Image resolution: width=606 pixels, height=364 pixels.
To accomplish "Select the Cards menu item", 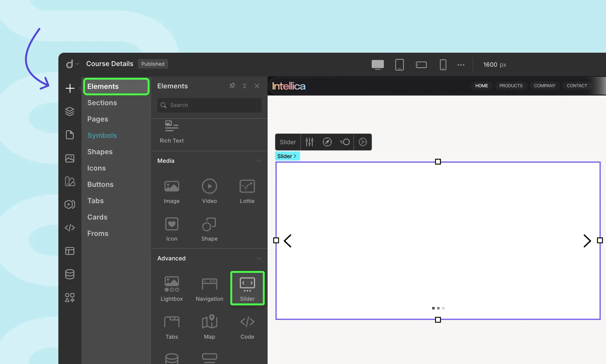I will tap(97, 217).
